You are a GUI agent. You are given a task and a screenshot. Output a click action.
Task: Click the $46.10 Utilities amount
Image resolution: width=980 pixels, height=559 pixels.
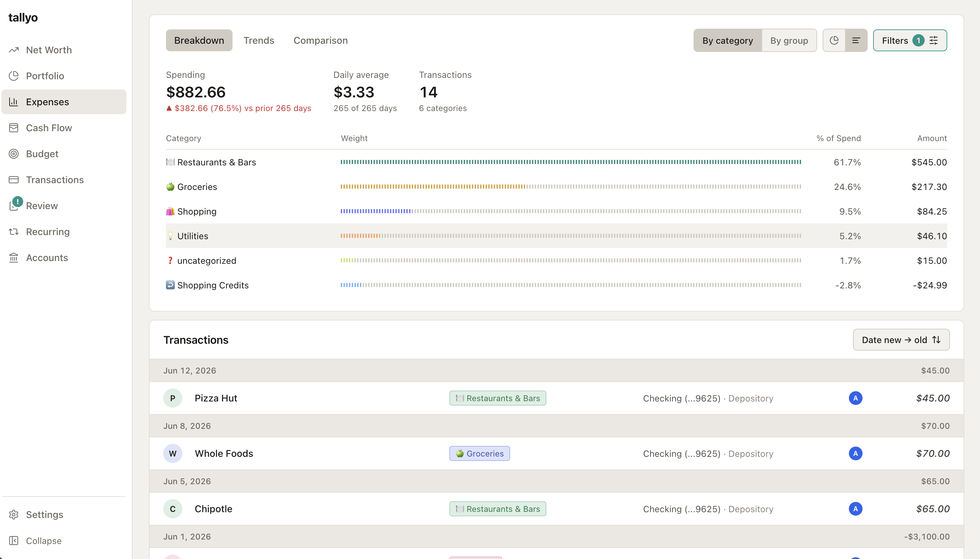point(932,236)
